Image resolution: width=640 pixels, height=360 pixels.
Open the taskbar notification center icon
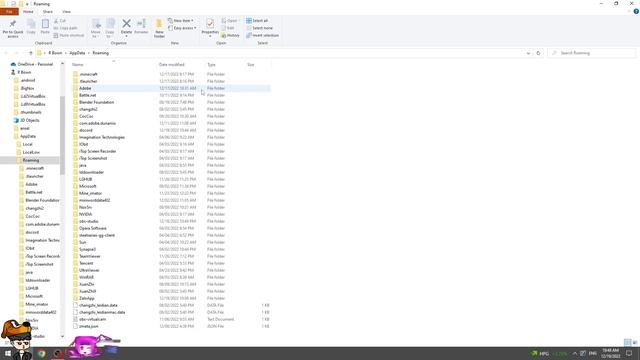click(629, 353)
